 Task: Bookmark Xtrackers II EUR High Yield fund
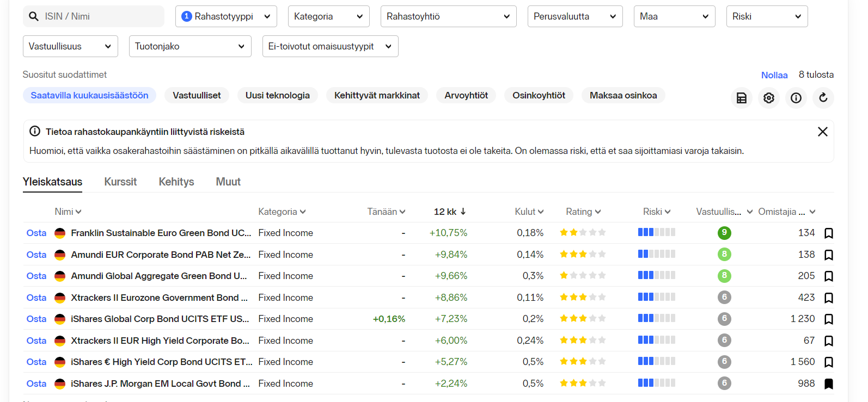pyautogui.click(x=829, y=341)
